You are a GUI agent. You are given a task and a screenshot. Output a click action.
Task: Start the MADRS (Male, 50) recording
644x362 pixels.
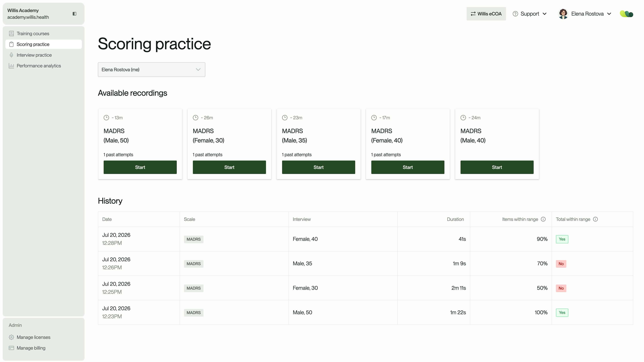[x=140, y=167]
